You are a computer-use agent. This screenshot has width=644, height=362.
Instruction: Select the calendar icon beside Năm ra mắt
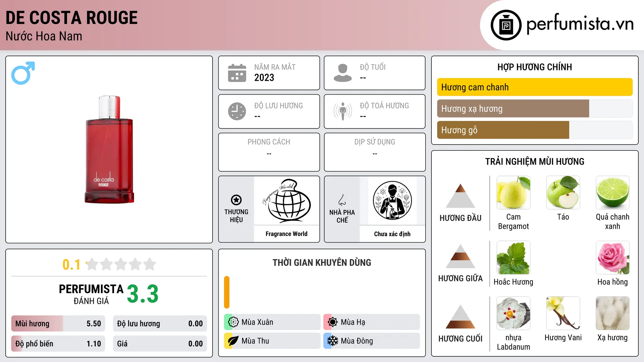pyautogui.click(x=237, y=73)
